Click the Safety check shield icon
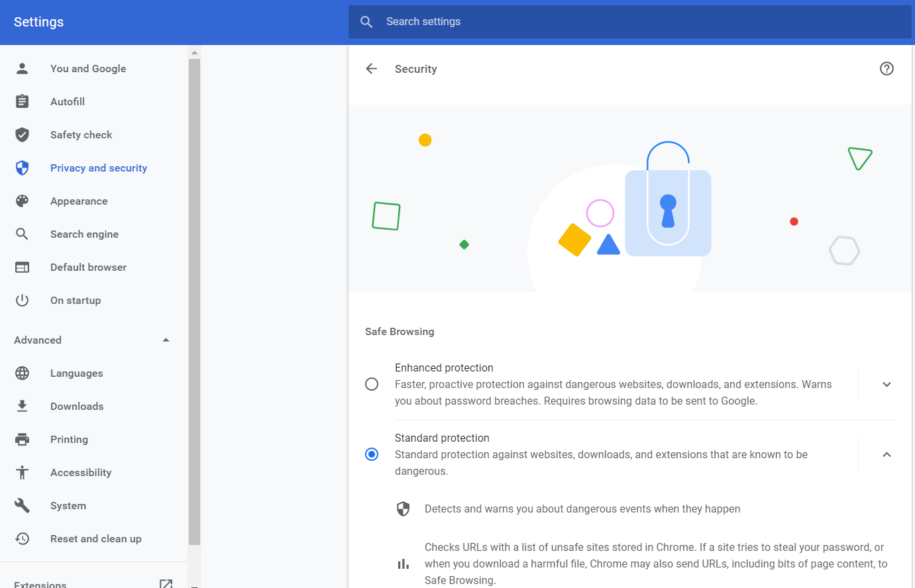The height and width of the screenshot is (588, 915). pyautogui.click(x=23, y=135)
